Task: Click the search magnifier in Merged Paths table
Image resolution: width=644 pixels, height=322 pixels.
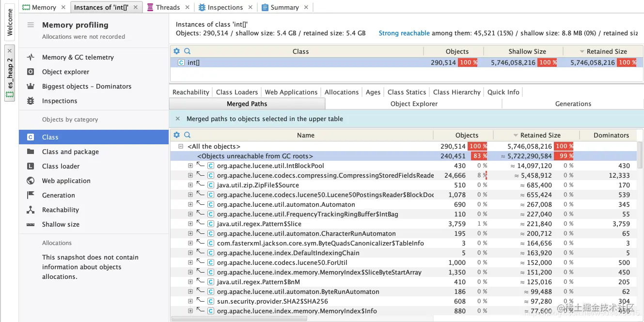Action: coord(187,135)
